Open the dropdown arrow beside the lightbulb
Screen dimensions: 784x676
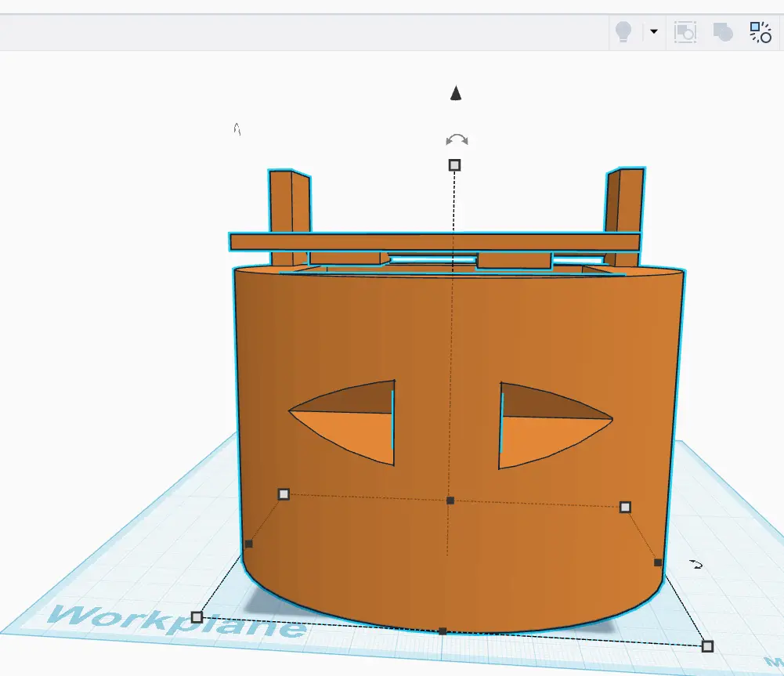coord(653,31)
